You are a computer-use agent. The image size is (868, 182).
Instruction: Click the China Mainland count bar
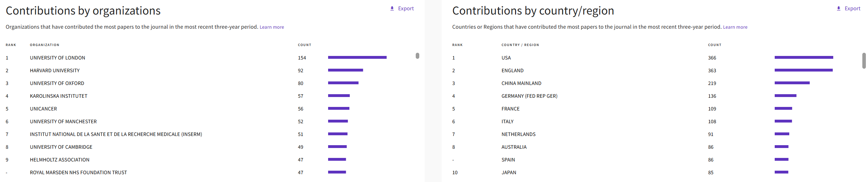(x=792, y=83)
